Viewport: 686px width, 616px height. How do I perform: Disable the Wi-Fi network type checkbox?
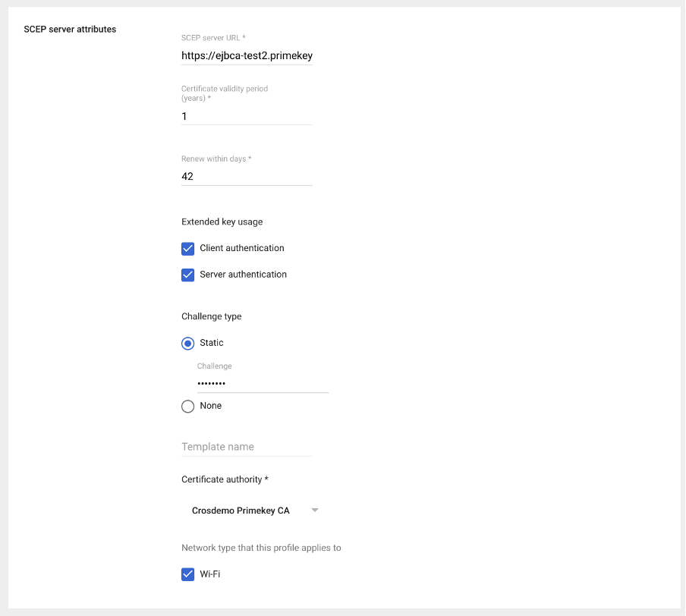coord(188,574)
